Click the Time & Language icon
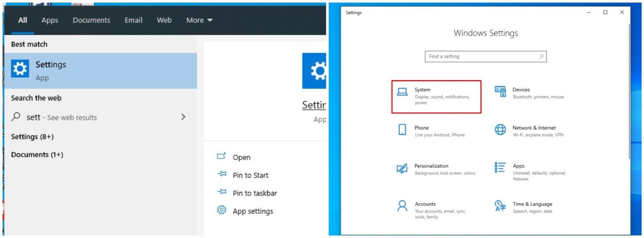Image resolution: width=644 pixels, height=238 pixels. click(x=500, y=206)
